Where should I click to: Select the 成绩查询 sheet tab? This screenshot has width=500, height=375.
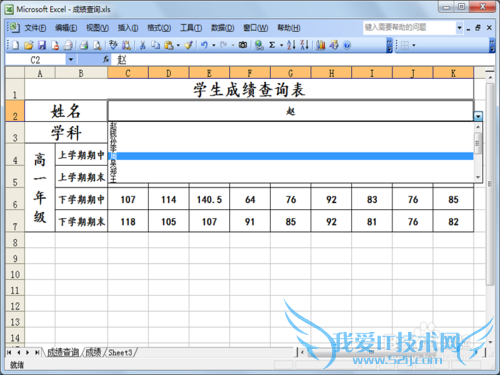(63, 352)
